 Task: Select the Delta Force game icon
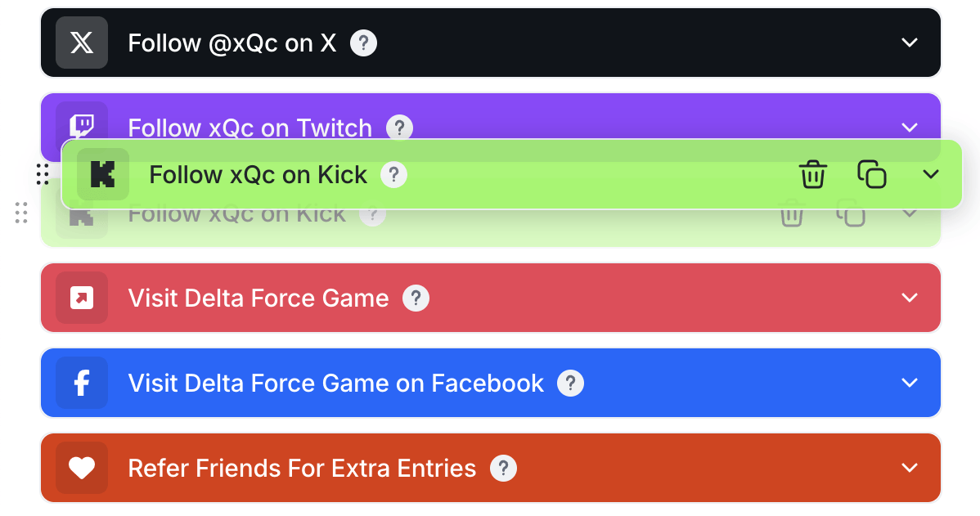tap(81, 298)
